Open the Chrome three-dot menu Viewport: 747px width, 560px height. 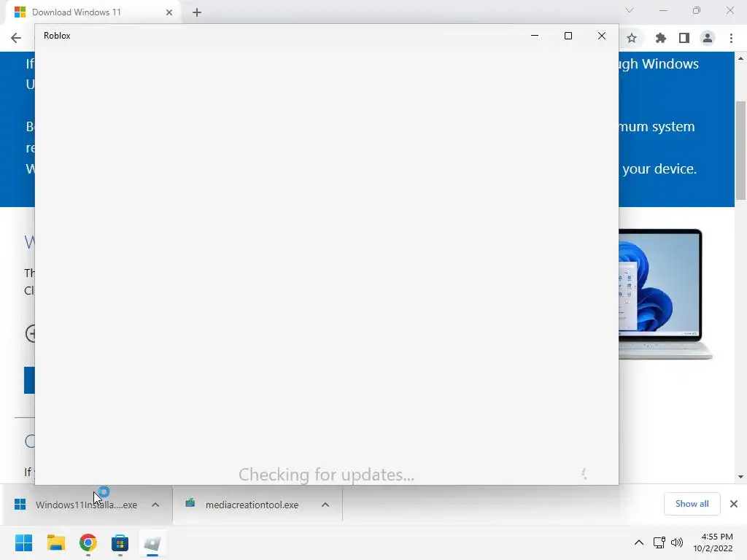pyautogui.click(x=731, y=38)
